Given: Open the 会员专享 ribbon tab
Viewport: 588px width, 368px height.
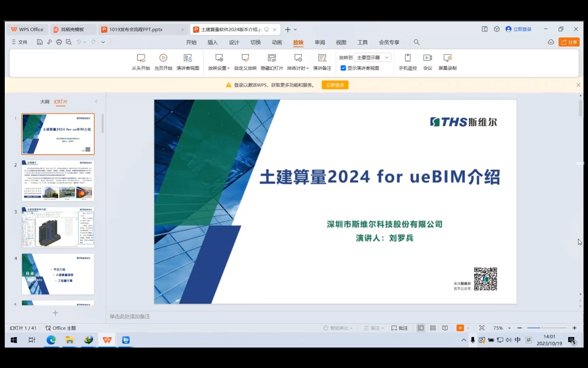Looking at the screenshot, I should click(389, 42).
